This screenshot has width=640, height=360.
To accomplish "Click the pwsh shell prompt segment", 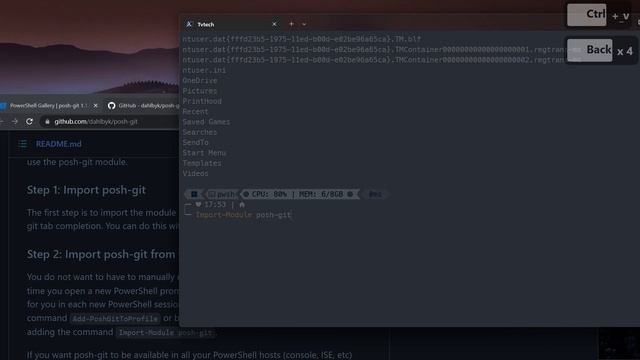I will click(x=222, y=194).
